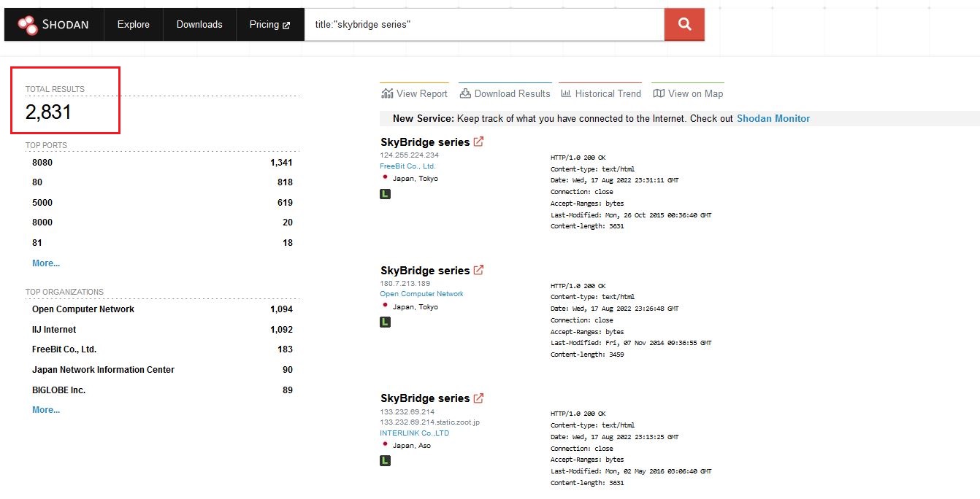Screen dimensions: 980x499
Task: Expand More under Top Ports
Action: (x=46, y=263)
